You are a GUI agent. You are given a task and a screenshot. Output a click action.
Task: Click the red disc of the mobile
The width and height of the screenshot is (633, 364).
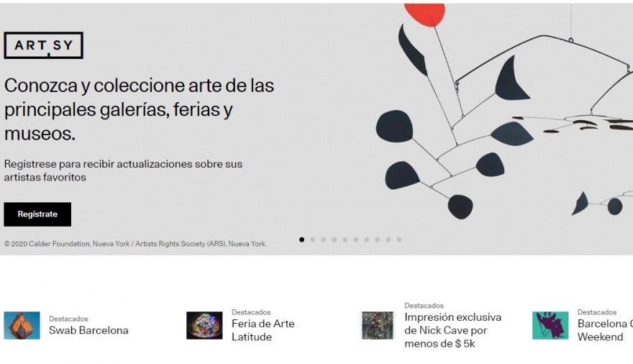[x=424, y=14]
